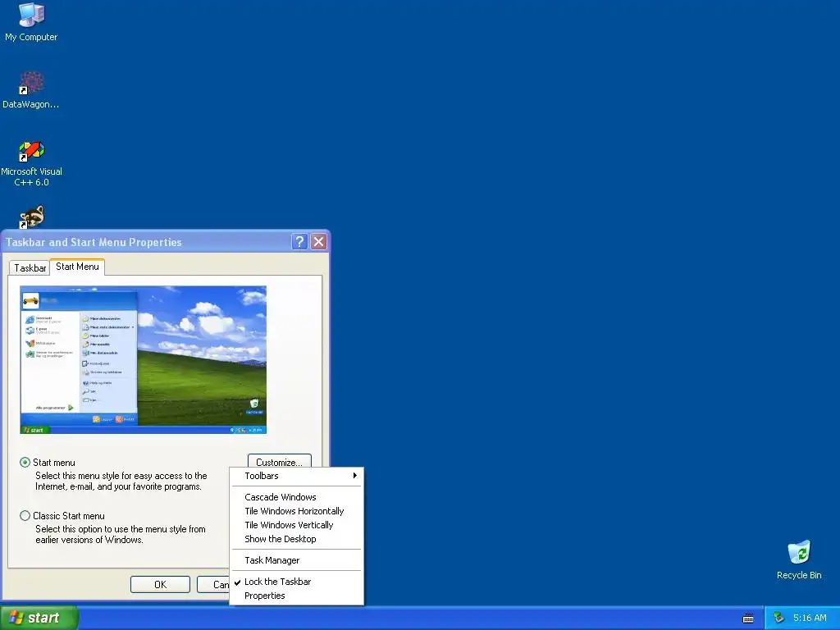Choose Show the Desktop
This screenshot has height=630, width=840.
click(x=296, y=539)
